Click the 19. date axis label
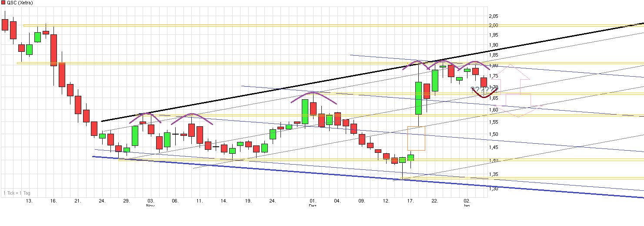 click(x=248, y=201)
